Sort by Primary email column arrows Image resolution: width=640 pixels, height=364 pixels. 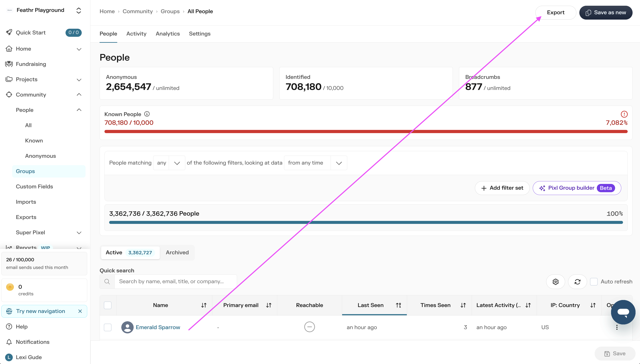269,305
